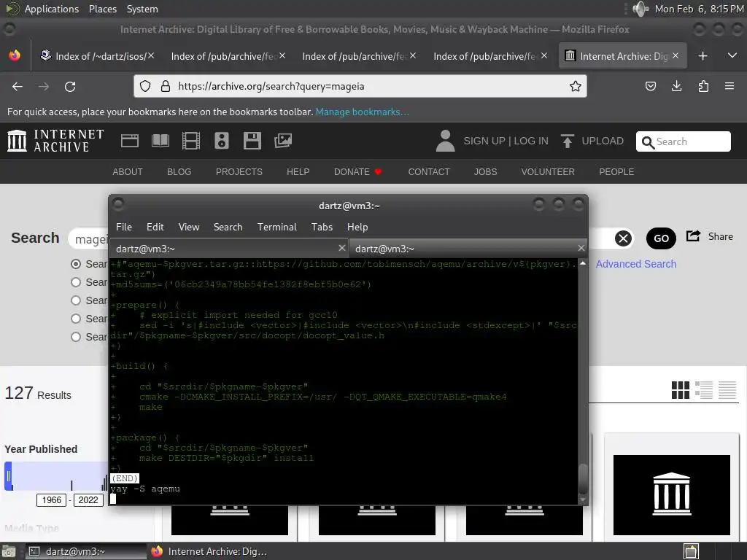Select the third search scope radio button
Viewport: 747px width, 560px height.
click(x=76, y=300)
